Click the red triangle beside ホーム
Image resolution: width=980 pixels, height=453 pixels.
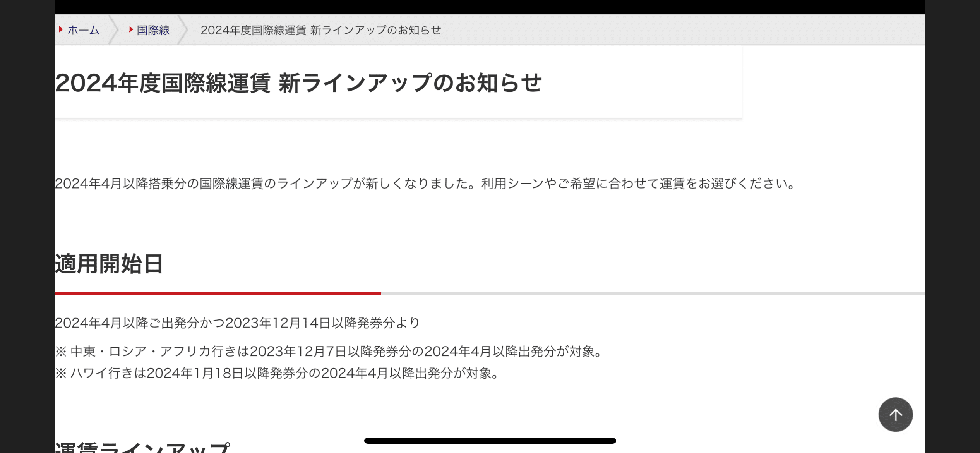(x=61, y=29)
